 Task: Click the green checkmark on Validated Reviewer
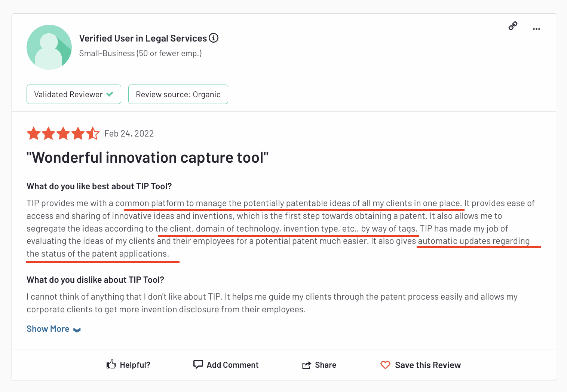110,94
